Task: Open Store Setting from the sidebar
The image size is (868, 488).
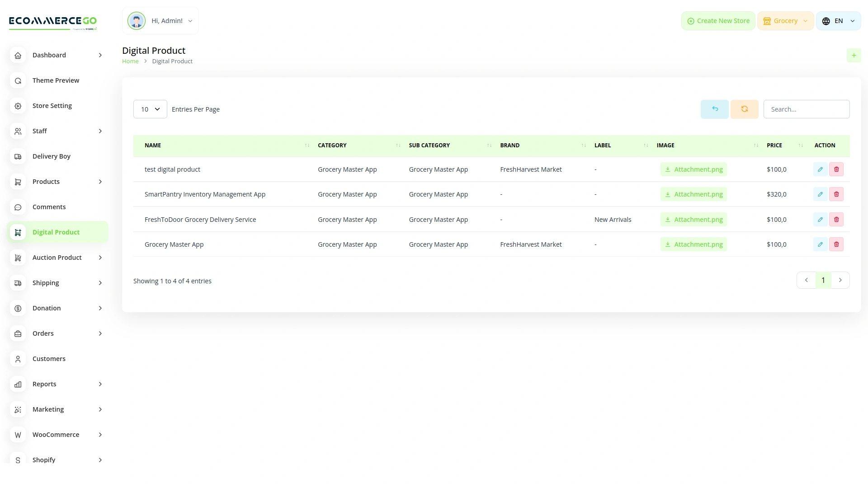Action: (x=52, y=105)
